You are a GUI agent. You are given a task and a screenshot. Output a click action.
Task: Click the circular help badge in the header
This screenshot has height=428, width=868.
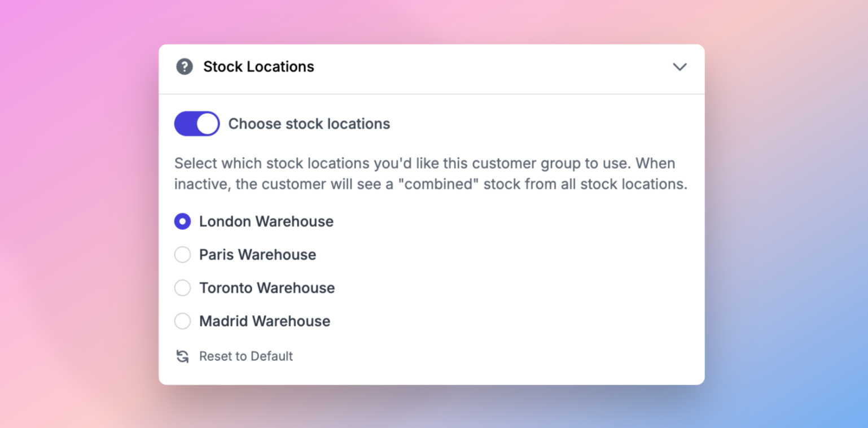185,67
